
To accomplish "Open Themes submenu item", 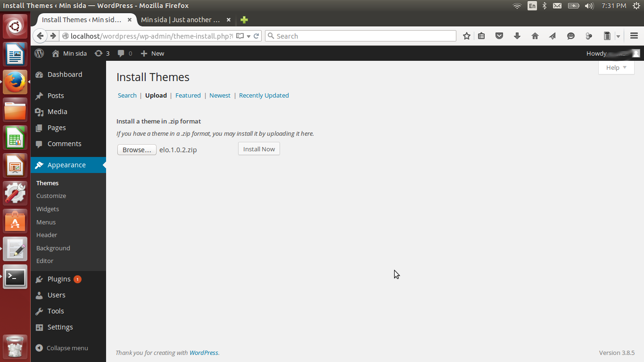I will (x=48, y=183).
